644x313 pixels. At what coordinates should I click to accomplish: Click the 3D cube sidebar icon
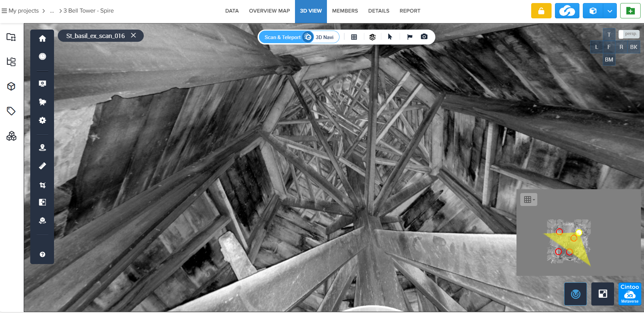pyautogui.click(x=11, y=86)
